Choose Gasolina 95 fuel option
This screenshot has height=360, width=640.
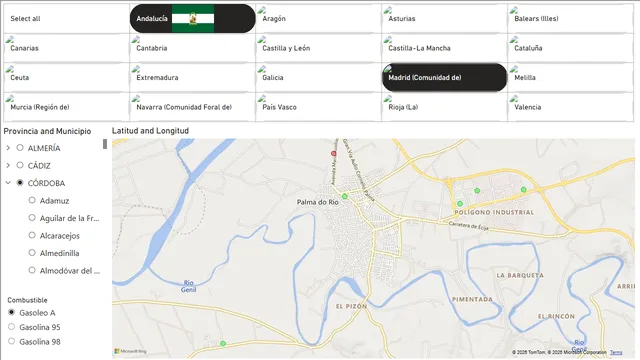(11, 327)
